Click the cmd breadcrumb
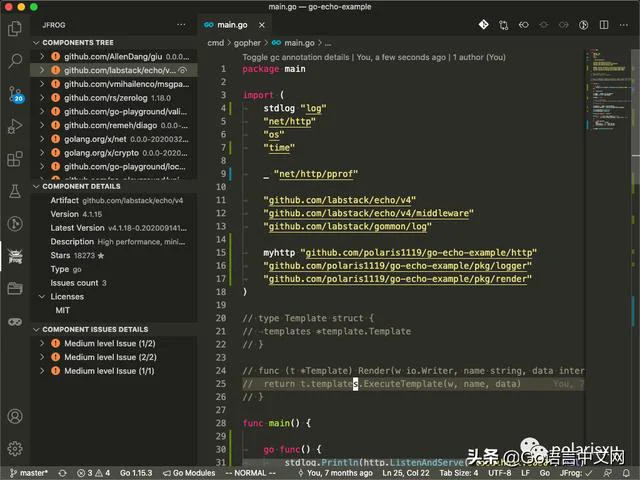The height and width of the screenshot is (480, 640). [215, 43]
